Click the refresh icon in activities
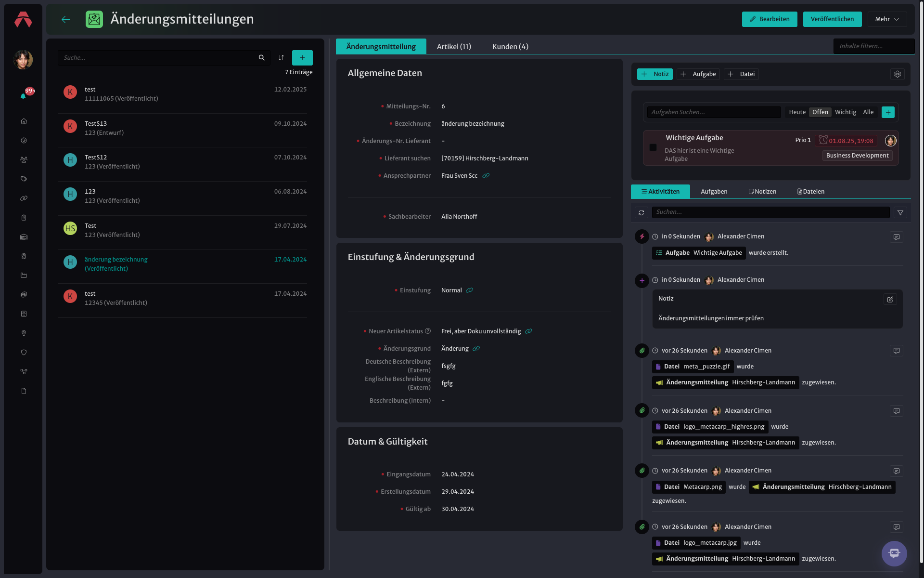 click(642, 212)
